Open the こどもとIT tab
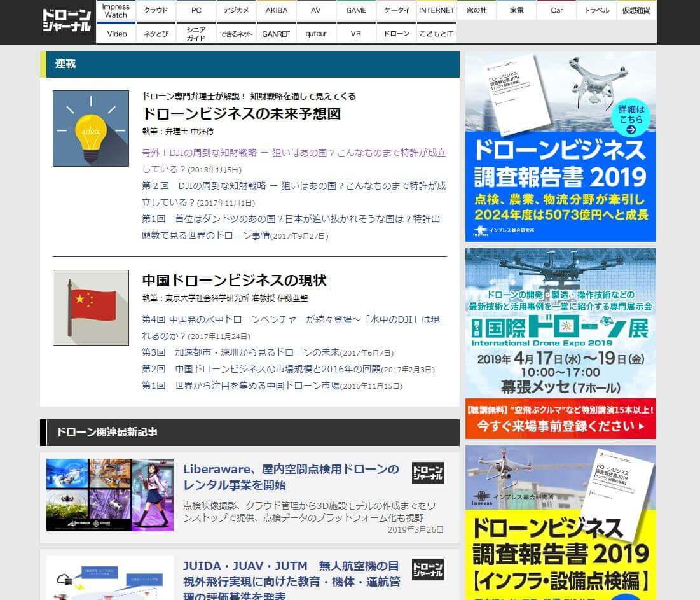The height and width of the screenshot is (600, 700). click(x=437, y=34)
